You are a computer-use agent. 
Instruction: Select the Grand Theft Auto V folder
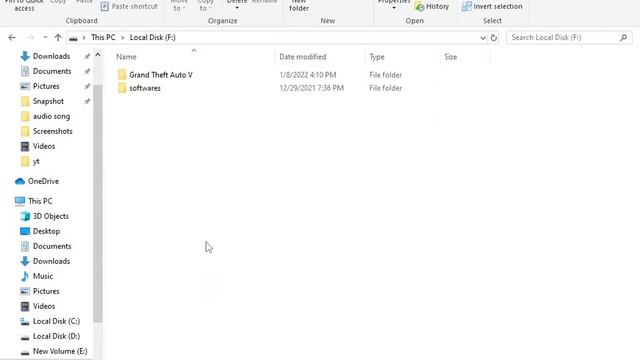pos(161,75)
